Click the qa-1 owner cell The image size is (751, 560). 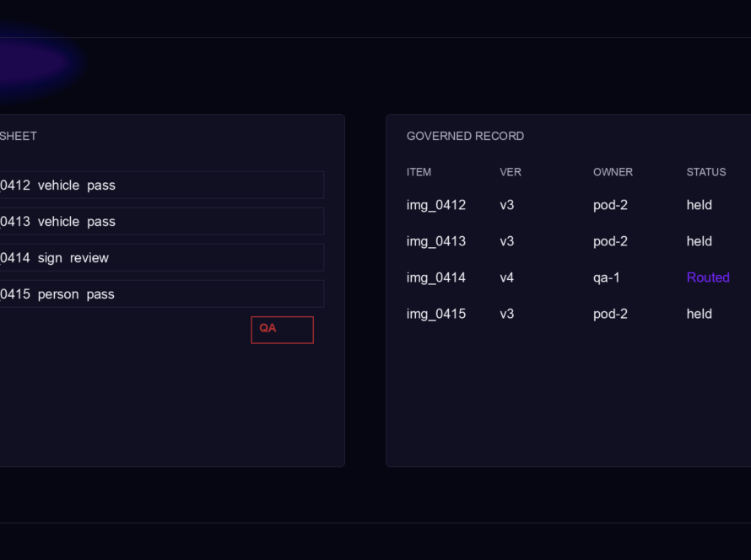pos(607,278)
